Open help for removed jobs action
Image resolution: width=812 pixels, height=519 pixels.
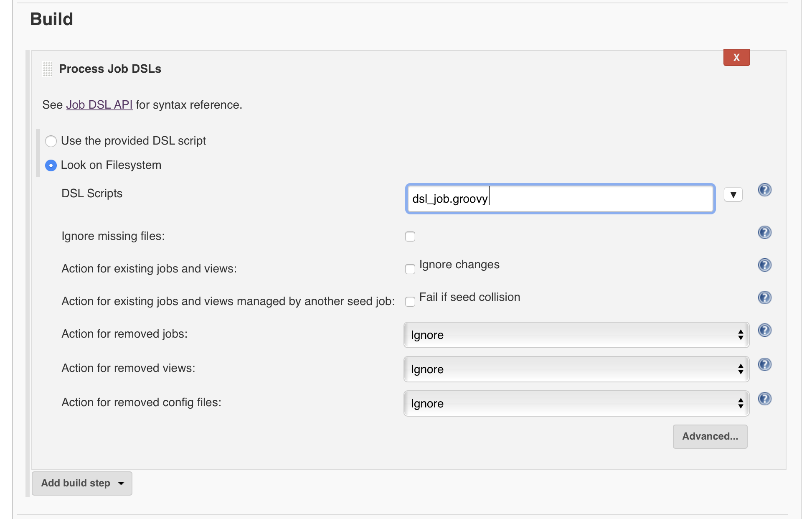coord(764,331)
